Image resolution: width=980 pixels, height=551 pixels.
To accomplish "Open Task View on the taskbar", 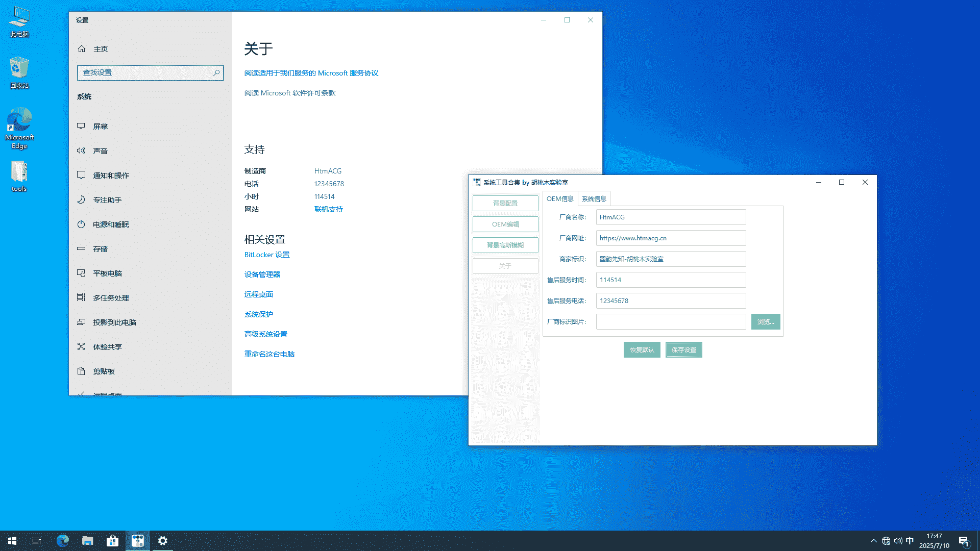I will tap(37, 541).
